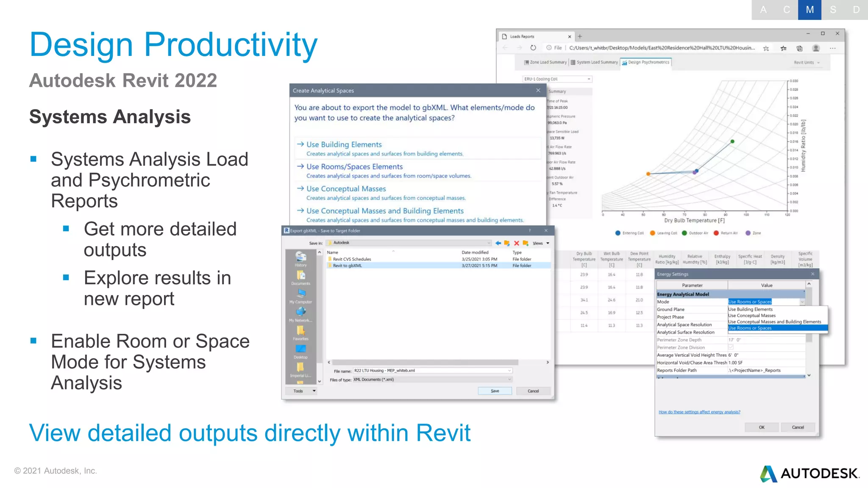Click the File name input field

coord(433,371)
